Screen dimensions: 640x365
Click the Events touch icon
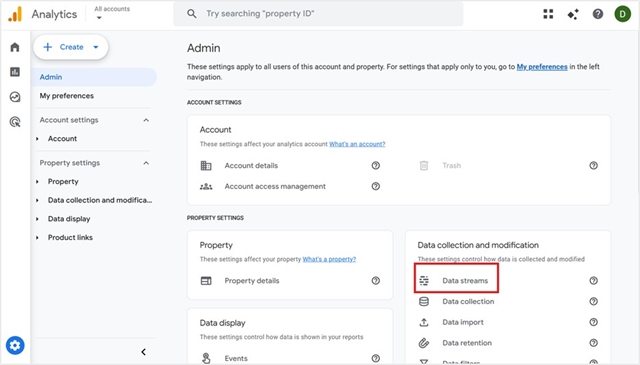point(206,358)
